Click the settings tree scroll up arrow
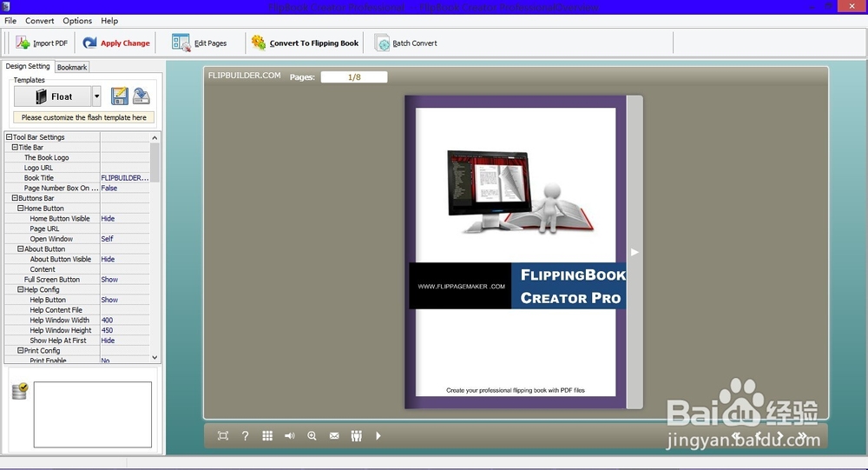The width and height of the screenshot is (868, 470). [x=155, y=137]
